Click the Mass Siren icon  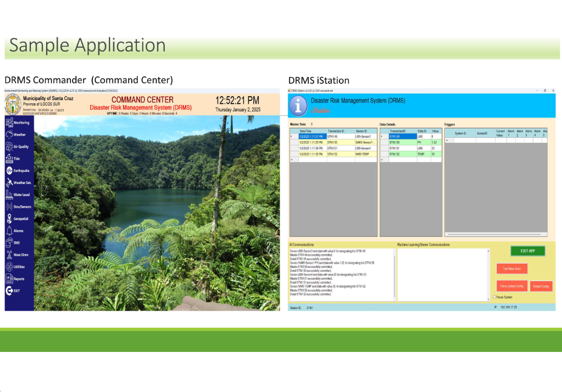click(x=9, y=255)
